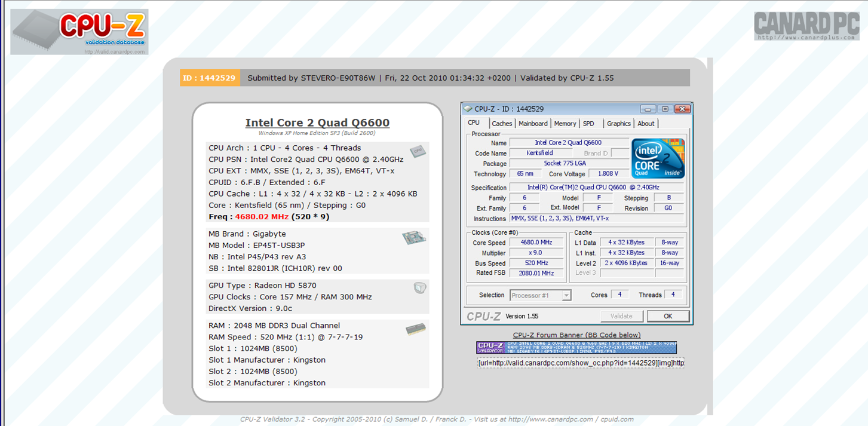
Task: Open the Caches tab
Action: [x=502, y=124]
